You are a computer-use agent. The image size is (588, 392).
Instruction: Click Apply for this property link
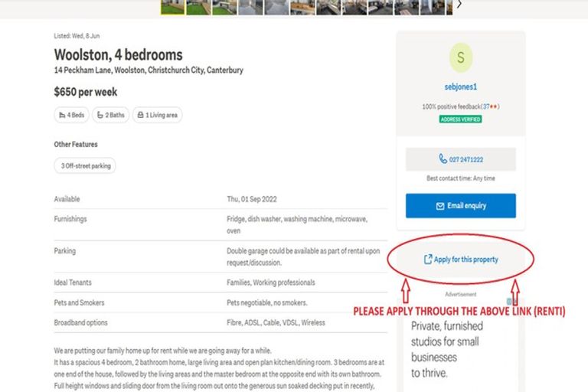coord(465,260)
